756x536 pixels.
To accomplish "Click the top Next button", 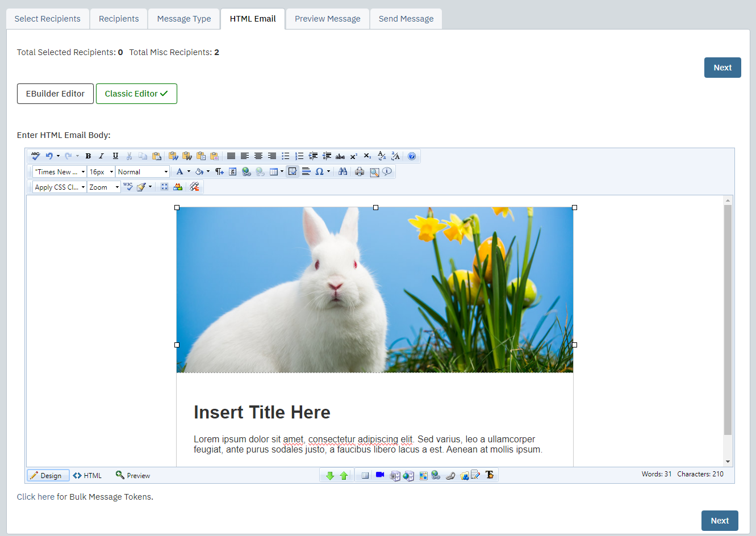I will pos(722,68).
